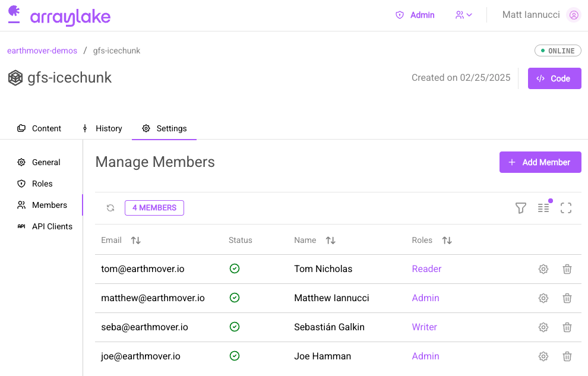The width and height of the screenshot is (588, 376).
Task: Open Reader role link for Tom Nicholas
Action: (426, 269)
